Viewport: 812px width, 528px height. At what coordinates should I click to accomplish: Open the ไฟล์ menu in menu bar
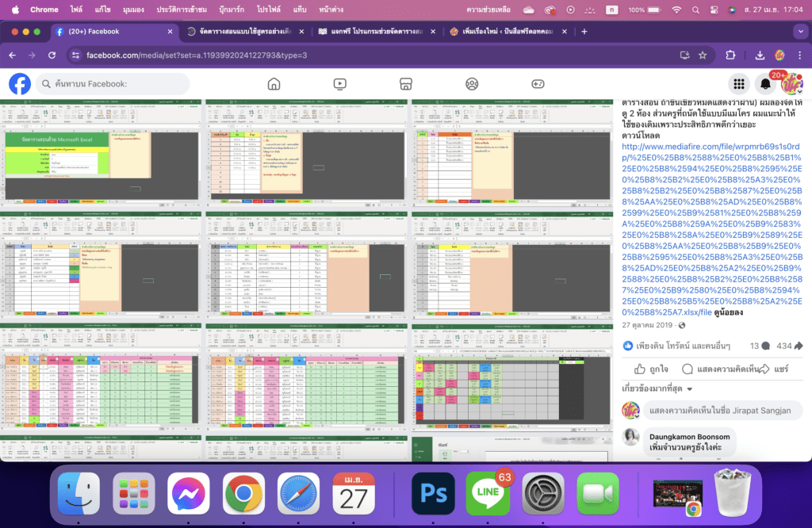(76, 10)
